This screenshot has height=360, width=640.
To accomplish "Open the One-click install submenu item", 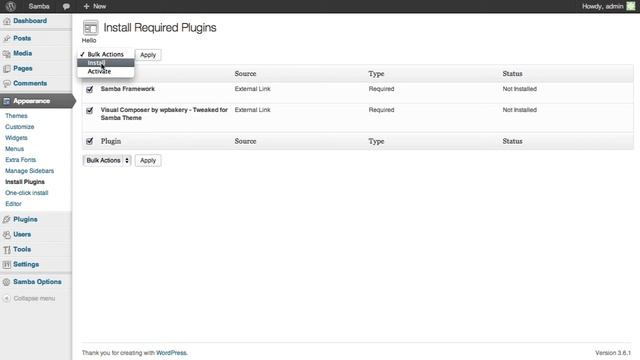I will click(x=27, y=193).
